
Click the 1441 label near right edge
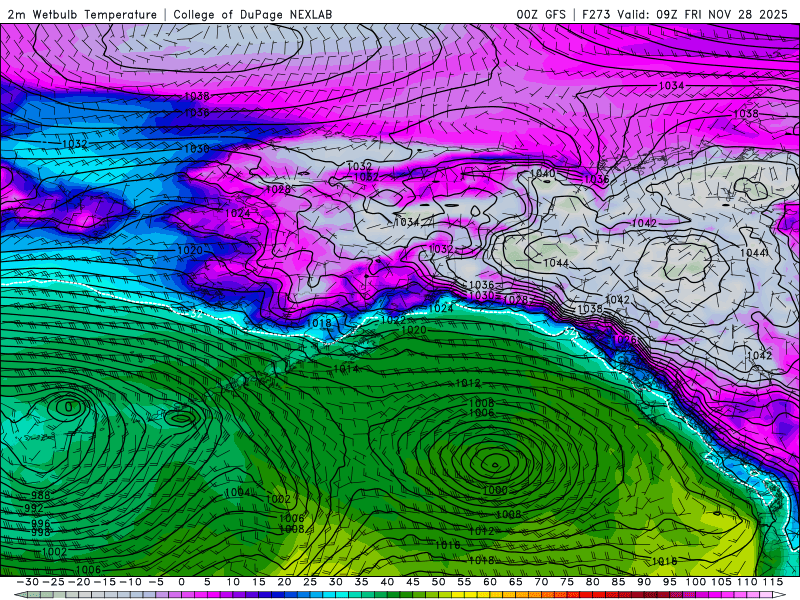tap(754, 253)
